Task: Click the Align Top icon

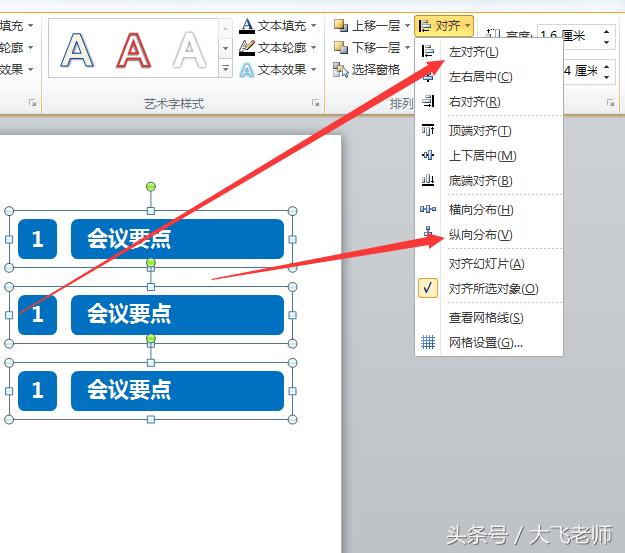Action: 428,130
